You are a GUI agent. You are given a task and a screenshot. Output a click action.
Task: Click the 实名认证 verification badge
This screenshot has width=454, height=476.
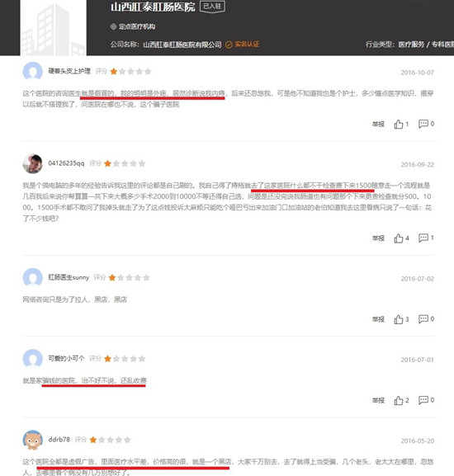(x=243, y=45)
